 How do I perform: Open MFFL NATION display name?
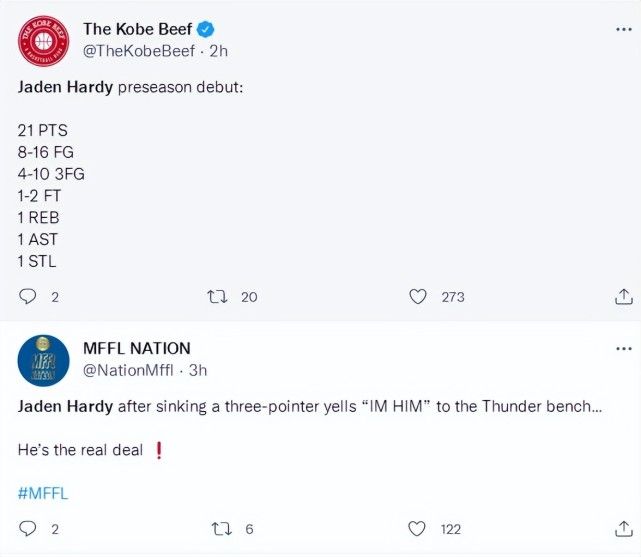(137, 348)
